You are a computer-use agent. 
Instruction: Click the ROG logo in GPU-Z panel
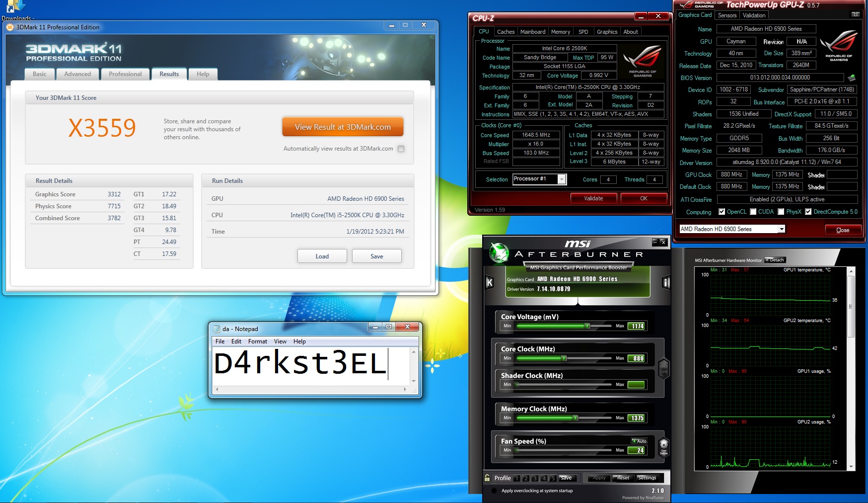pyautogui.click(x=839, y=46)
